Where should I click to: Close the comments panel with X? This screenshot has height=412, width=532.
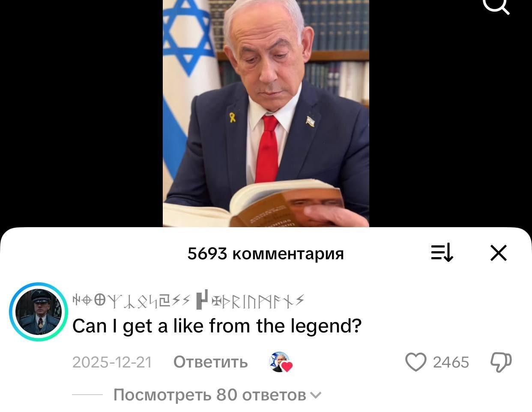click(x=499, y=253)
